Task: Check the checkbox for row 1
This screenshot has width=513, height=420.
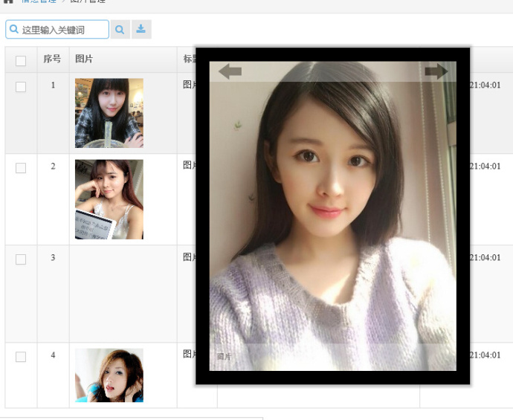Action: point(21,87)
